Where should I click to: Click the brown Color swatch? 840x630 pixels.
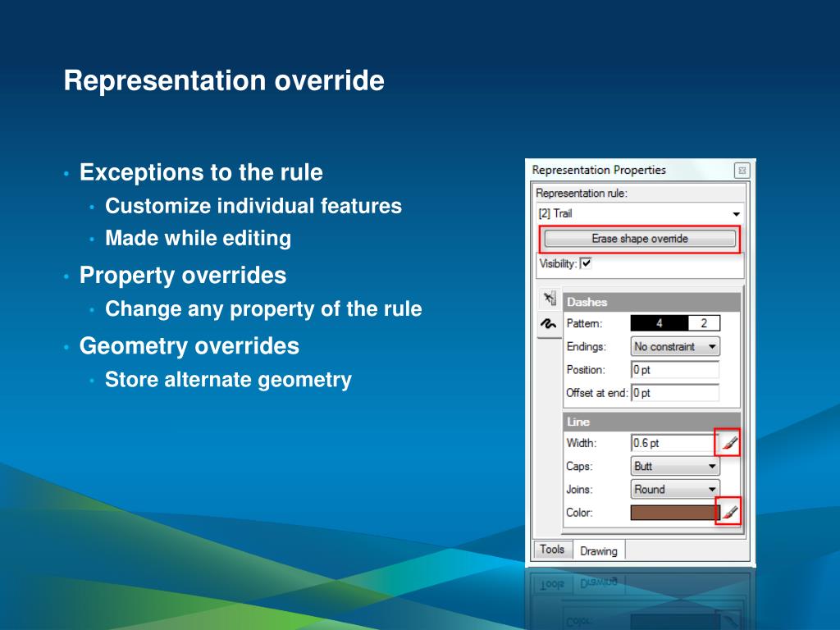[674, 513]
